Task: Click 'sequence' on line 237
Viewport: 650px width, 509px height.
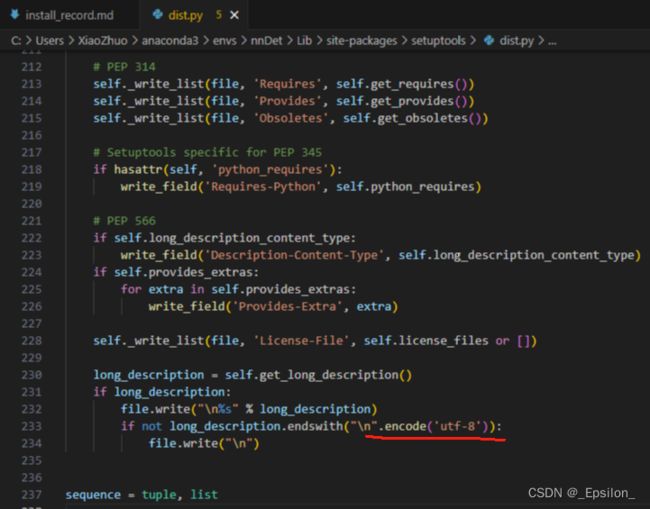Action: 93,494
